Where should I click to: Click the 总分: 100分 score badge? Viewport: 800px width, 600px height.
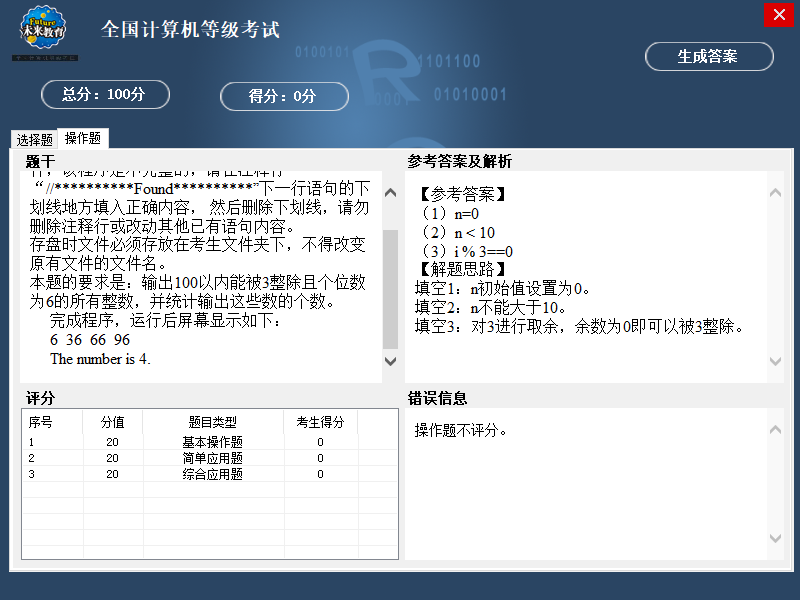pyautogui.click(x=105, y=95)
